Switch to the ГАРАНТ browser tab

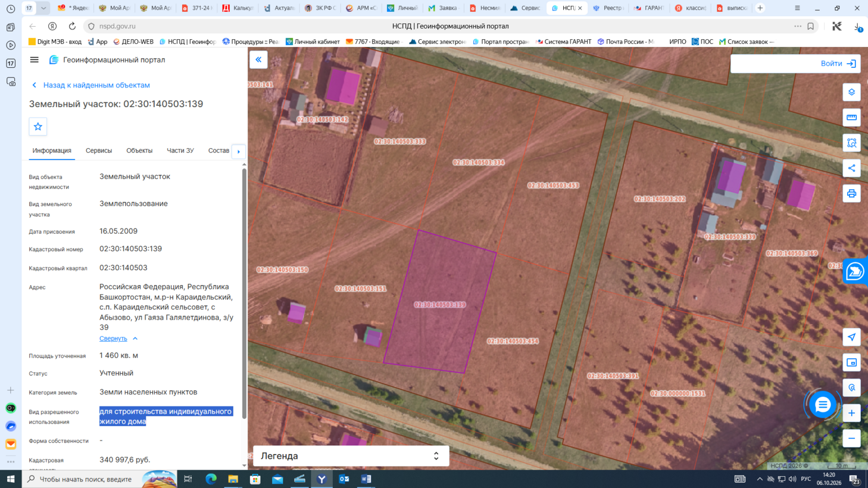click(649, 8)
